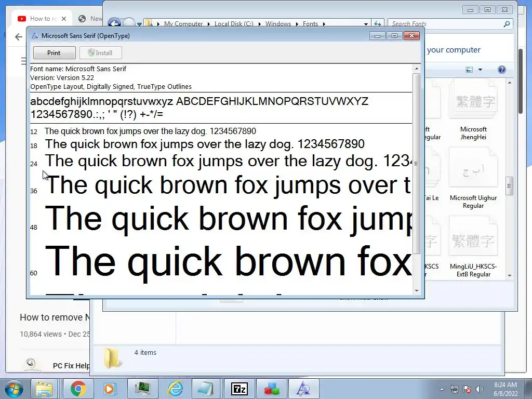532x399 pixels.
Task: Select Local Disk (C:) breadcrumb segment
Action: (234, 24)
